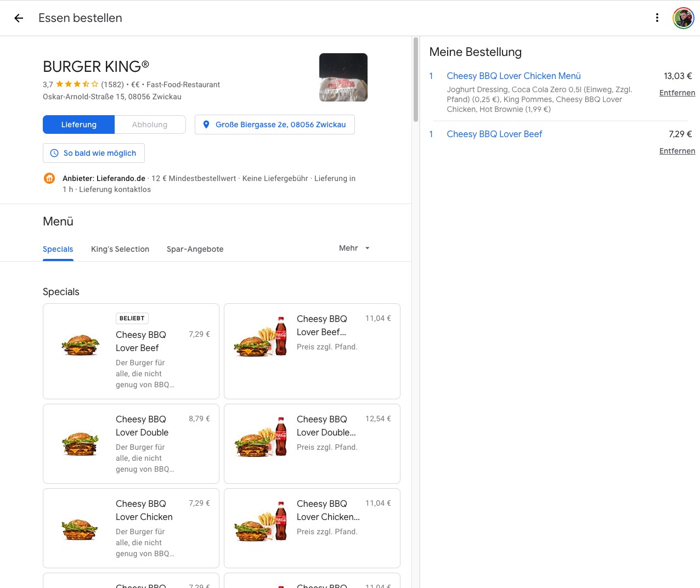Open Cheesy BBQ Lover Beef order item
The image size is (700, 588).
point(494,134)
